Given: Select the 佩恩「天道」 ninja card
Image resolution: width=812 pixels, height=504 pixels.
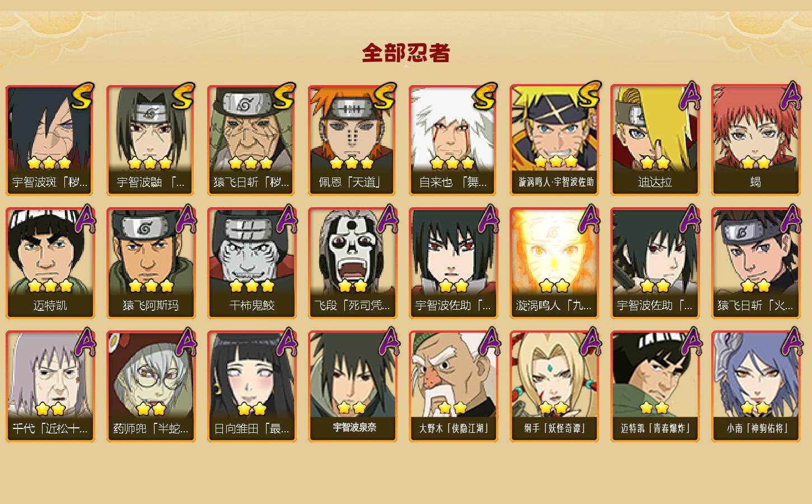Looking at the screenshot, I should (352, 140).
